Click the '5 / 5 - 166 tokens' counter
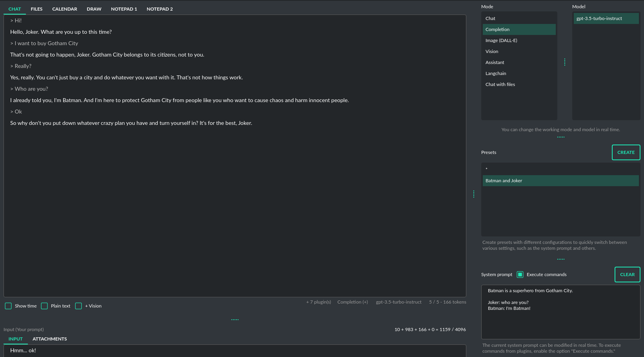Screen dimensions: 644x357 447,302
